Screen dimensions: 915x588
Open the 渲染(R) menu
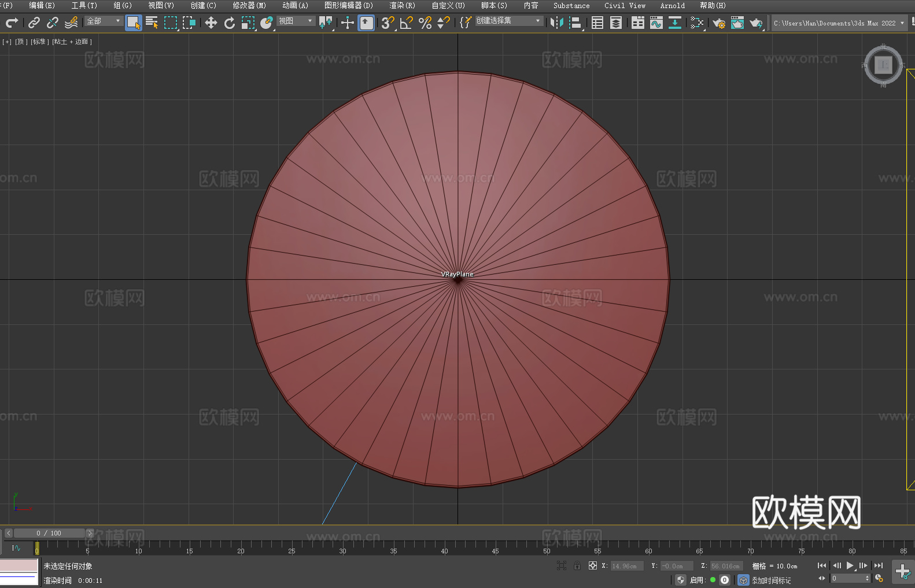tap(402, 5)
